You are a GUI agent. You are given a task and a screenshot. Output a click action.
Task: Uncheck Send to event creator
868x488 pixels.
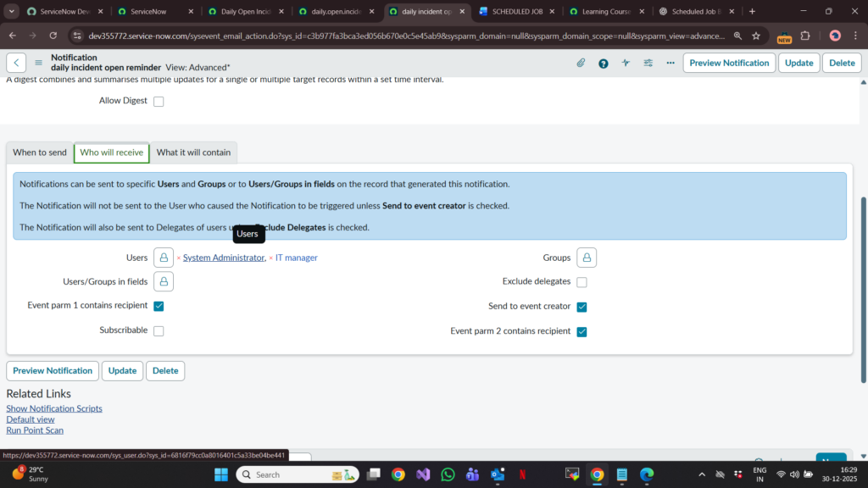(581, 307)
